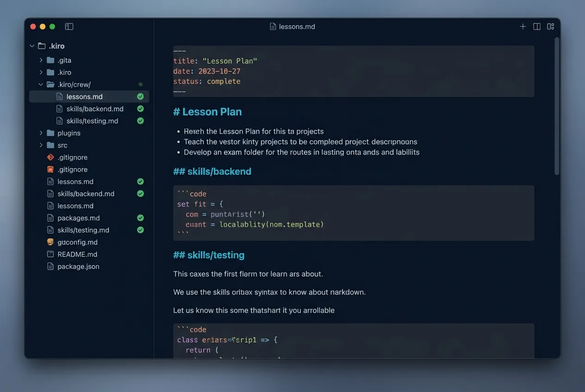Click paragraph 'We use the skills'
Image resolution: width=585 pixels, height=392 pixels.
pyautogui.click(x=269, y=292)
